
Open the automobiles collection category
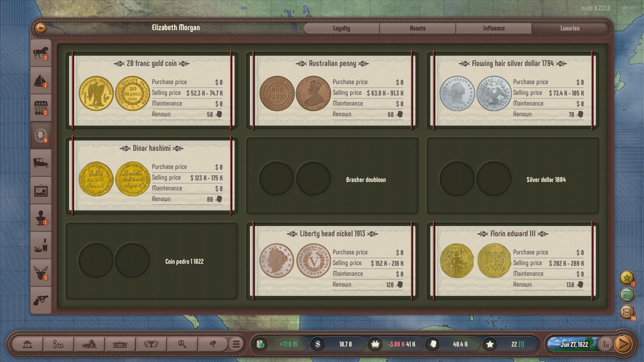[41, 163]
